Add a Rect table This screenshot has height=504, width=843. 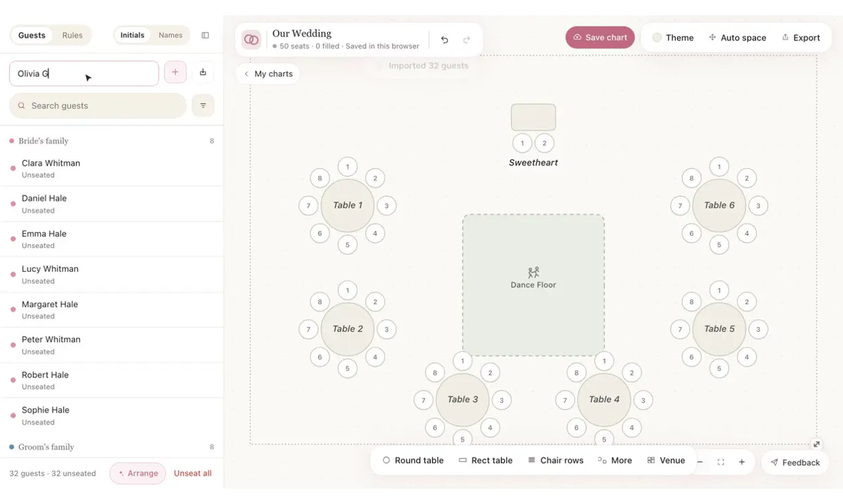(x=485, y=460)
